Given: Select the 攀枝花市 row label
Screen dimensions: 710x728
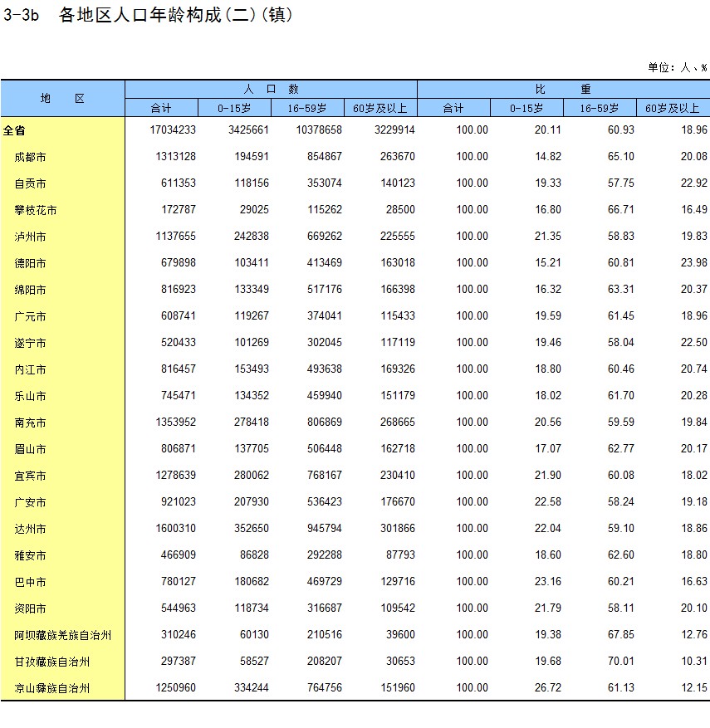Looking at the screenshot, I should click(36, 210).
